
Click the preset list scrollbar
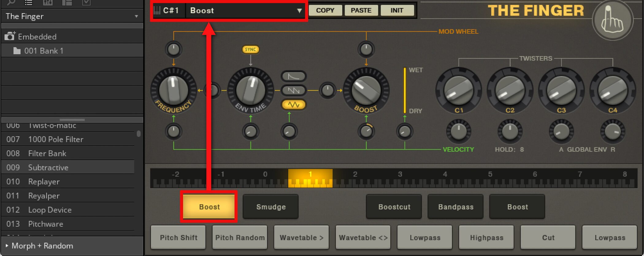point(139,134)
